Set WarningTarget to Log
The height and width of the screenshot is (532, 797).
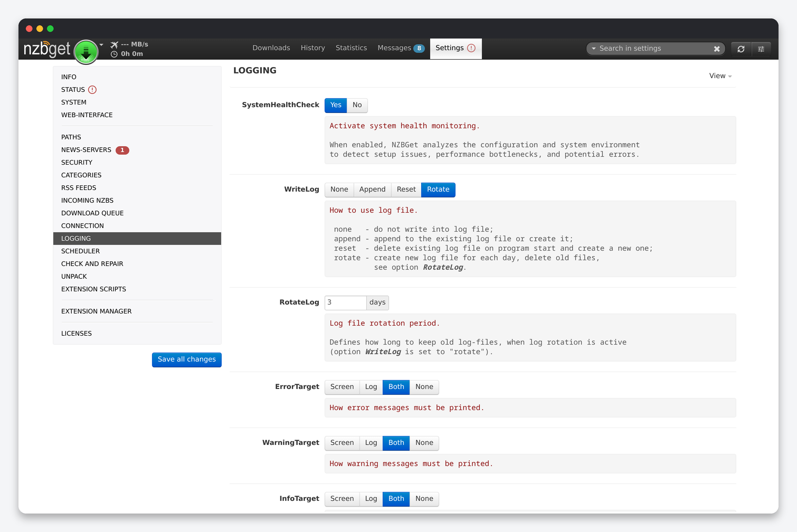[371, 443]
